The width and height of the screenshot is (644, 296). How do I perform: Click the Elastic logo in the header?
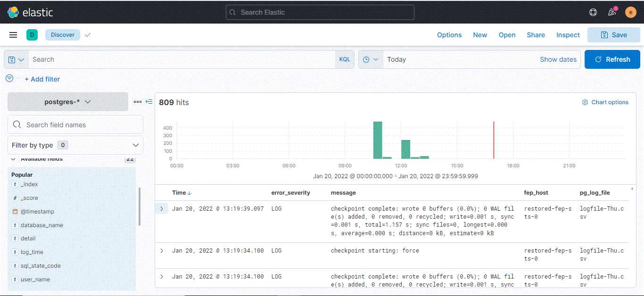click(30, 12)
